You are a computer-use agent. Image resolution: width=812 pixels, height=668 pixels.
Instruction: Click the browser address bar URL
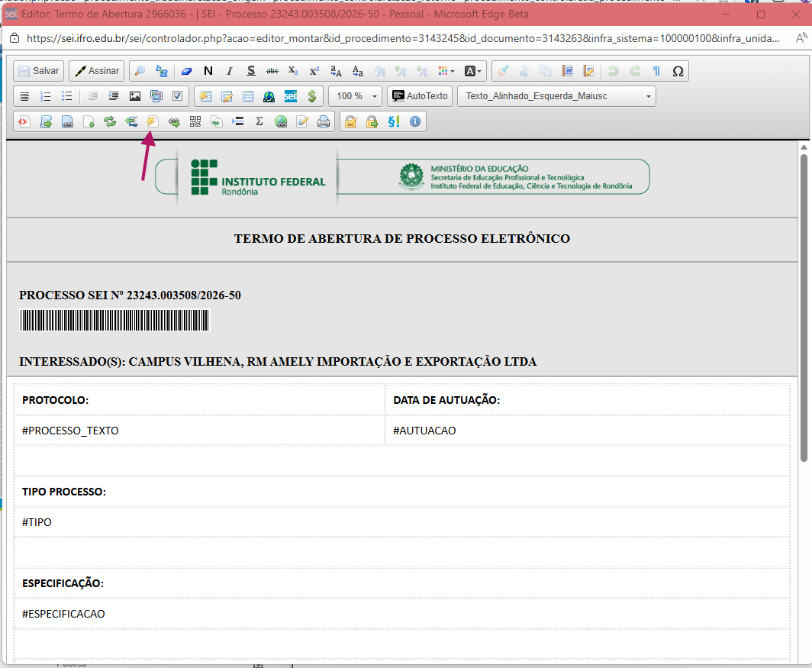point(403,38)
